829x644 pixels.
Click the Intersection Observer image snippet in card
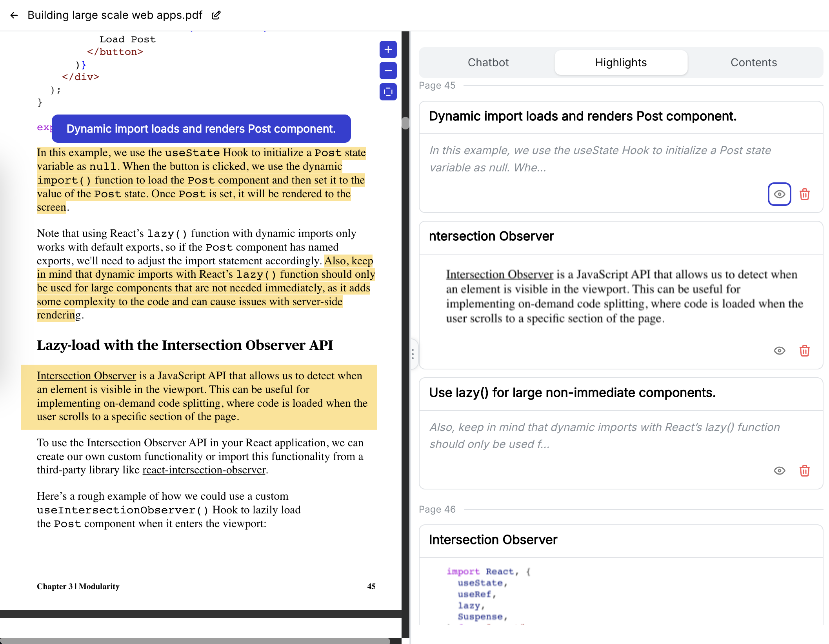click(624, 297)
